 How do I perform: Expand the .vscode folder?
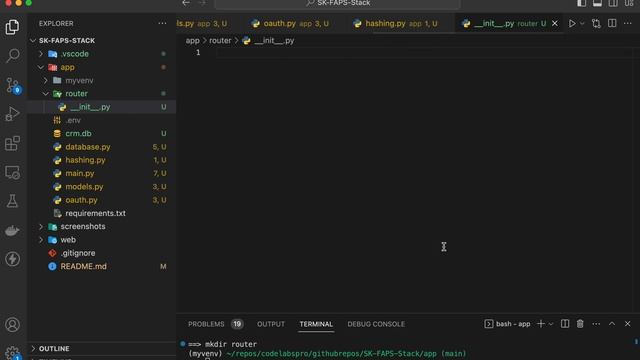coord(41,54)
